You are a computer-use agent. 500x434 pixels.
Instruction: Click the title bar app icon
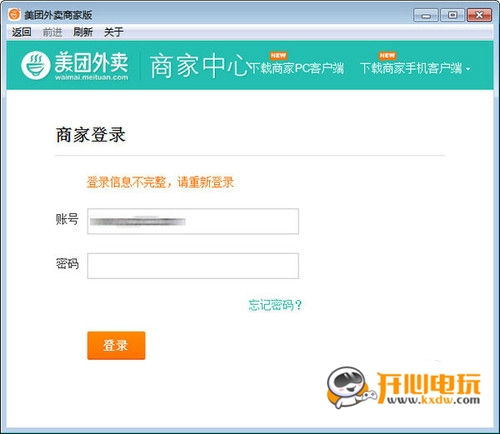(x=14, y=14)
